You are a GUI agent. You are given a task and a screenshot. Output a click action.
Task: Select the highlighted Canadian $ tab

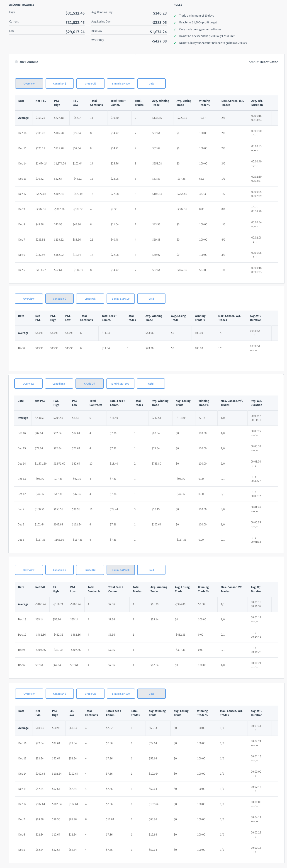tap(59, 298)
